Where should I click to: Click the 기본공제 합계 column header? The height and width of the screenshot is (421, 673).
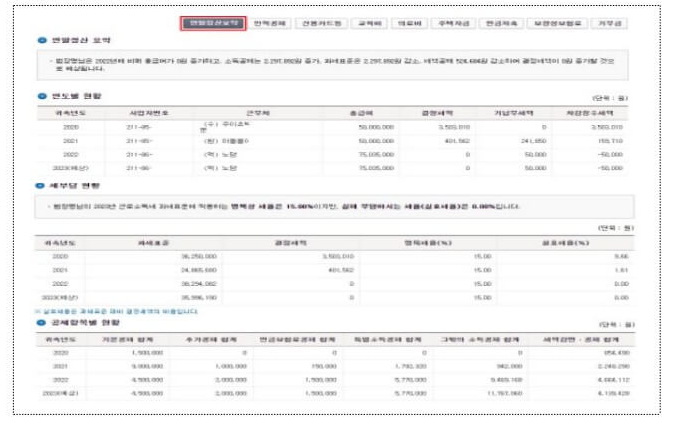127,340
